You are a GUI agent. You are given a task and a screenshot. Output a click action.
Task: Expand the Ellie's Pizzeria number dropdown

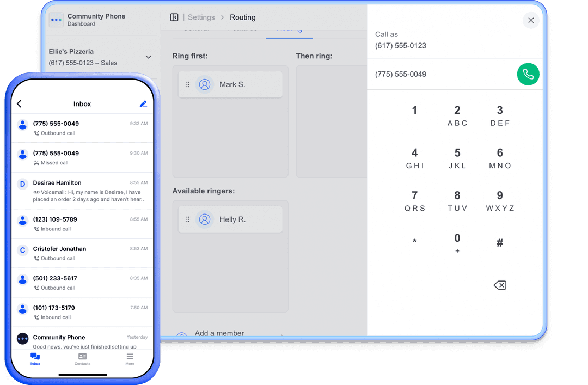(148, 57)
